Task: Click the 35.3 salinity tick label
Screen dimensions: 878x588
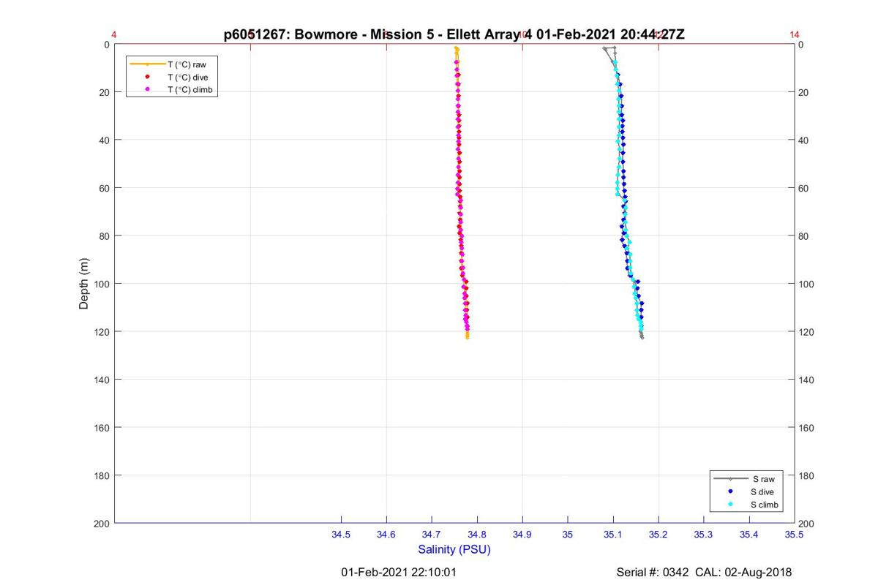Action: (x=704, y=535)
